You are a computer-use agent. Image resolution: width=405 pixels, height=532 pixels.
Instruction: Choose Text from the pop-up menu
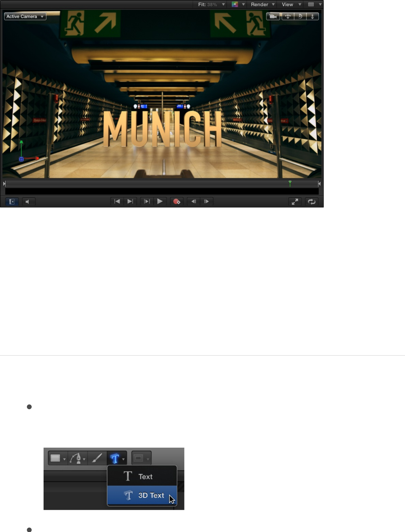(142, 476)
